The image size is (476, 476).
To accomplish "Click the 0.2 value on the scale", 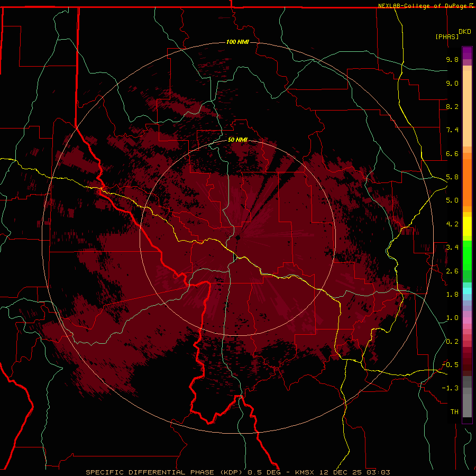I will point(452,342).
